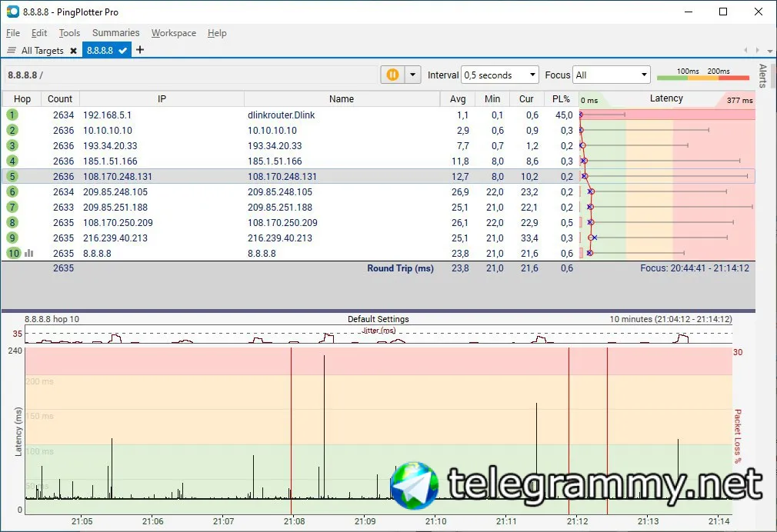
Task: Click the orange pause trace button
Action: click(392, 75)
